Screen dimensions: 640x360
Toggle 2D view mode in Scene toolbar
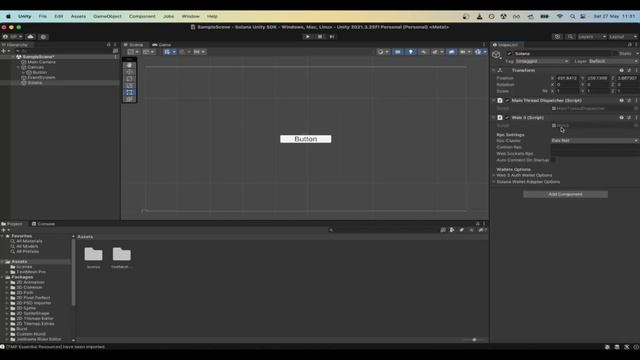tap(398, 52)
